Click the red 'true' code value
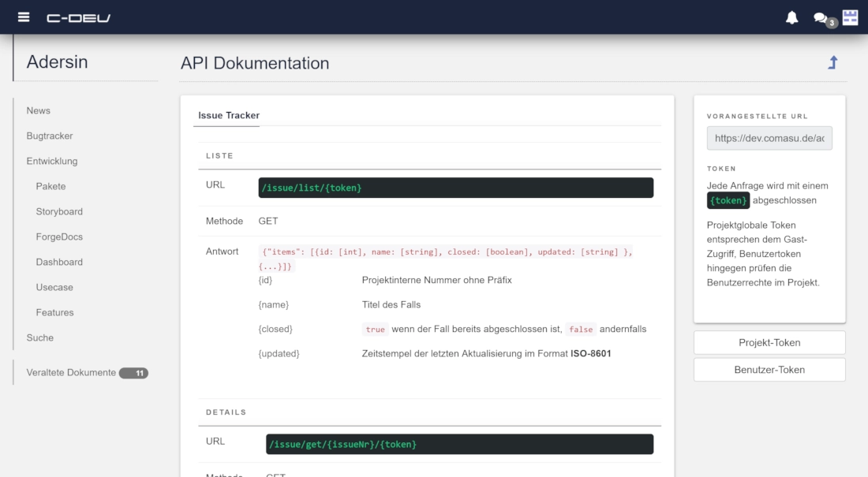 coord(375,330)
